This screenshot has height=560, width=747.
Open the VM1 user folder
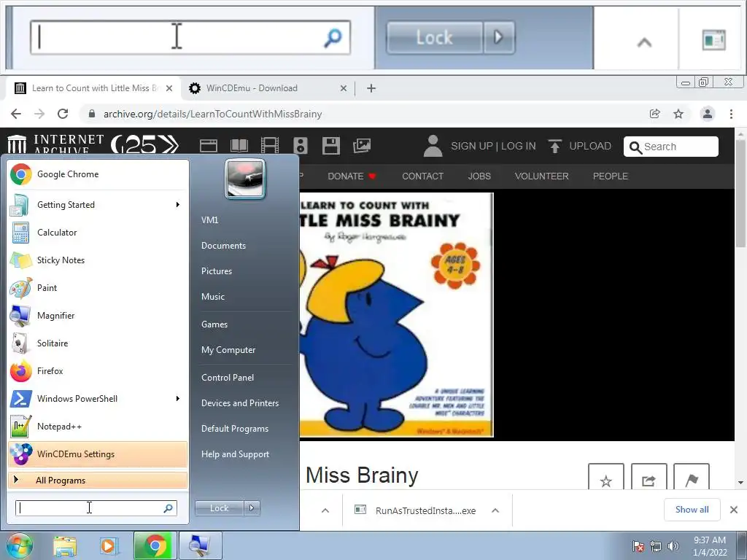(x=209, y=220)
